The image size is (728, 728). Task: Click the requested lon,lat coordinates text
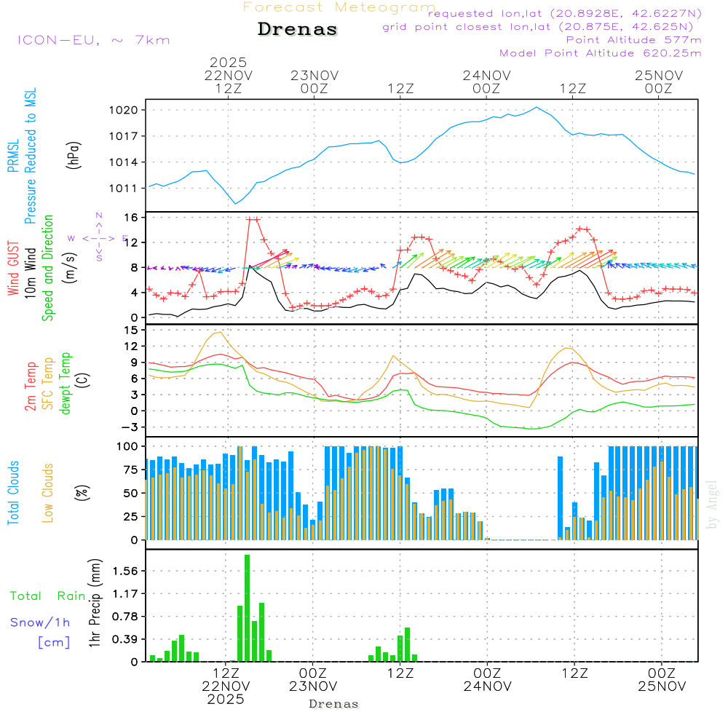[x=565, y=14]
